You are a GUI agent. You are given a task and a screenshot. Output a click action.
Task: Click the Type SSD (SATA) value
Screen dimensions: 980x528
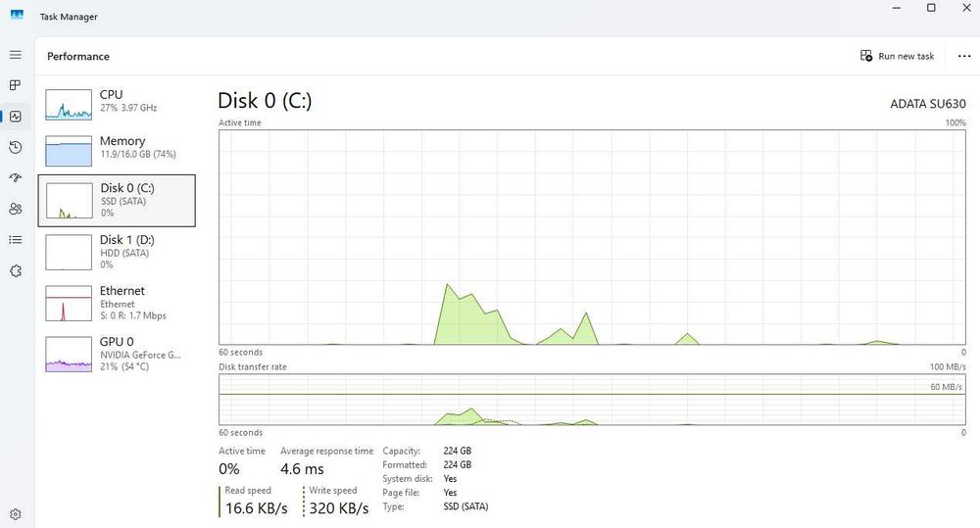(x=465, y=506)
